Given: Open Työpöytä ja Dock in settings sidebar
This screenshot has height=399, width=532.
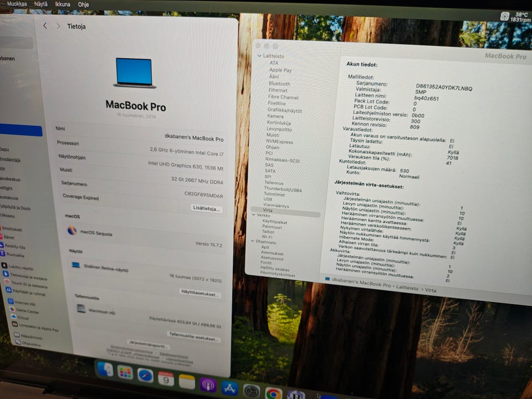Looking at the screenshot, I should click(16, 206).
